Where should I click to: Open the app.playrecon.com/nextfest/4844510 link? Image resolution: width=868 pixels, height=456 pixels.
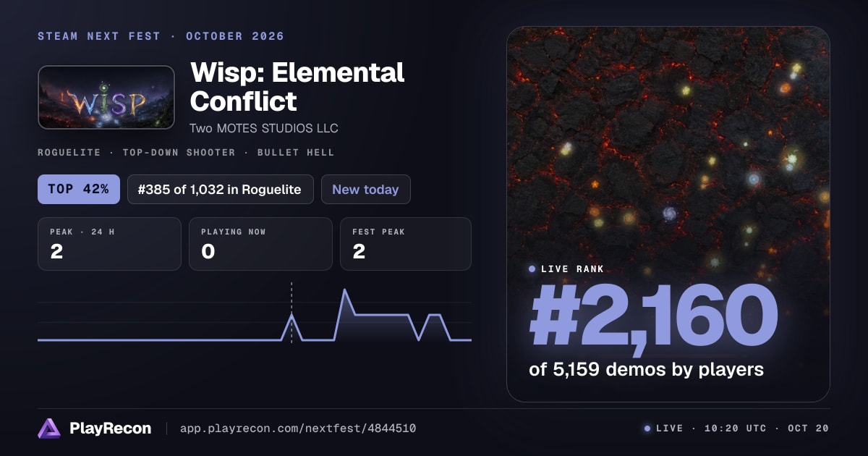click(298, 428)
